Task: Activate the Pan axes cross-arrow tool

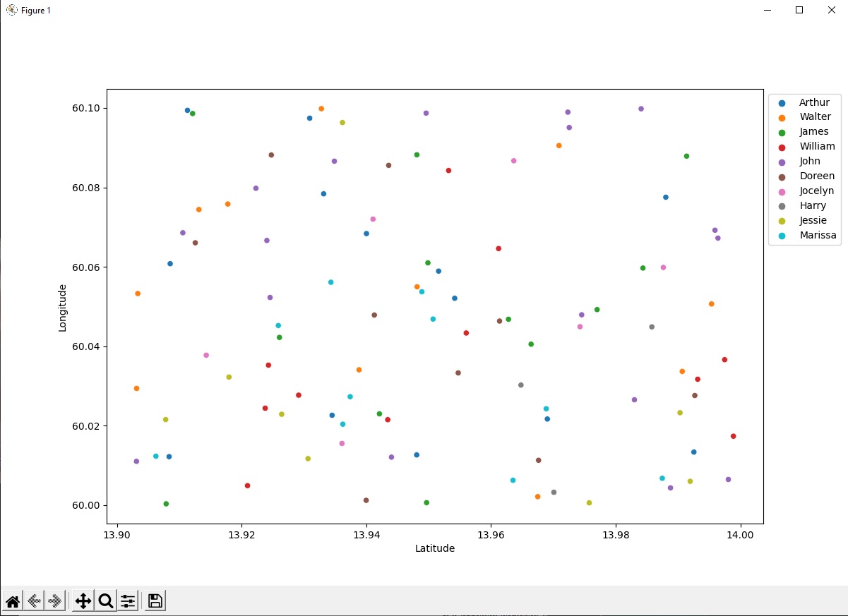Action: [83, 601]
